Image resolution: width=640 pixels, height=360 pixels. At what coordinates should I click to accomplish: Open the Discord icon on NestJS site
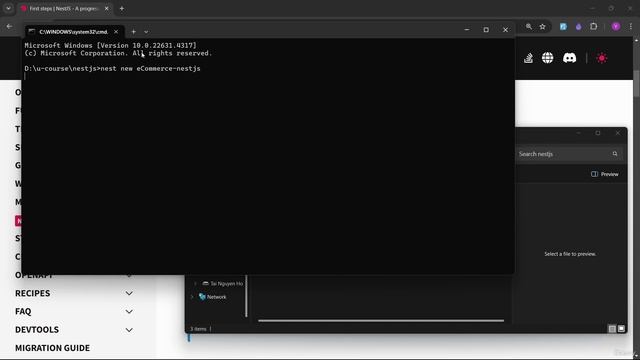569,58
